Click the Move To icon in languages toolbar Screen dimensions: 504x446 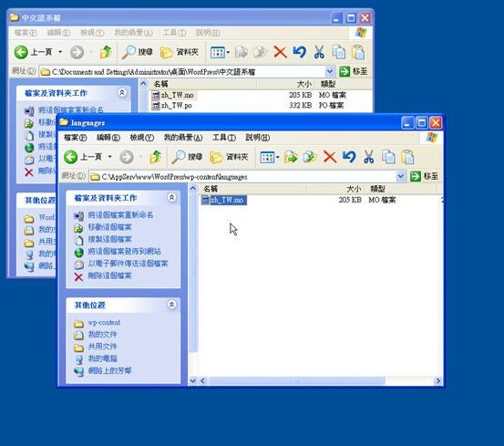pos(291,157)
